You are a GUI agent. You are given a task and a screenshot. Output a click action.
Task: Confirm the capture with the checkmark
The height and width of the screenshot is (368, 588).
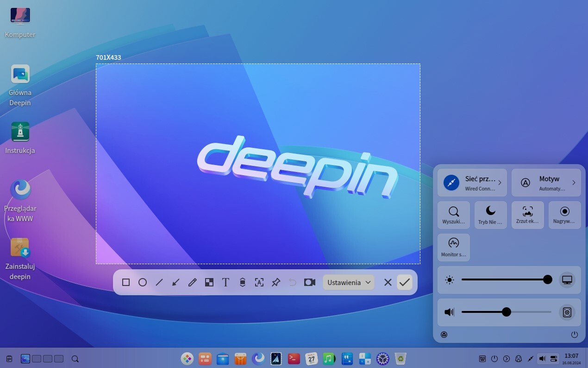(404, 282)
